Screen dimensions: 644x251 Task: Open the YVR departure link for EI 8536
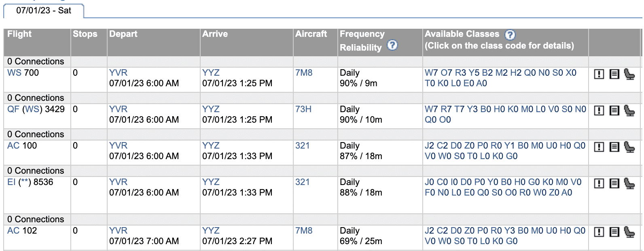[x=118, y=182]
